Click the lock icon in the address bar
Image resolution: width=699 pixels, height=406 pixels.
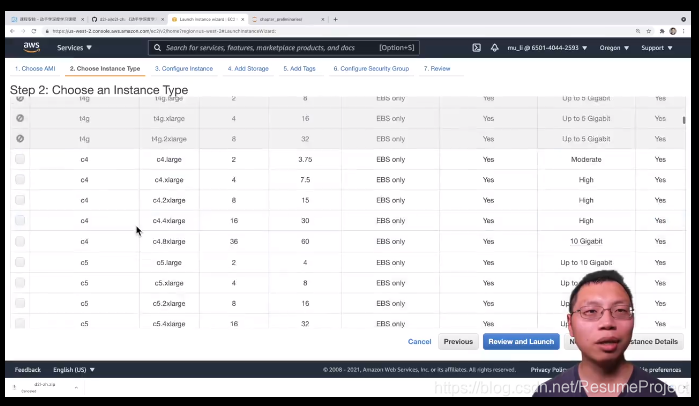coord(47,31)
